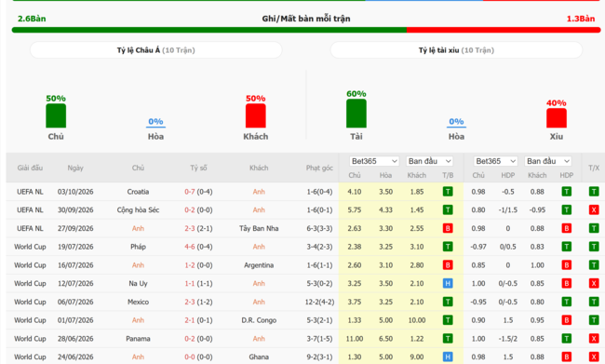Click Ghana team name
The image size is (605, 364).
point(259,357)
